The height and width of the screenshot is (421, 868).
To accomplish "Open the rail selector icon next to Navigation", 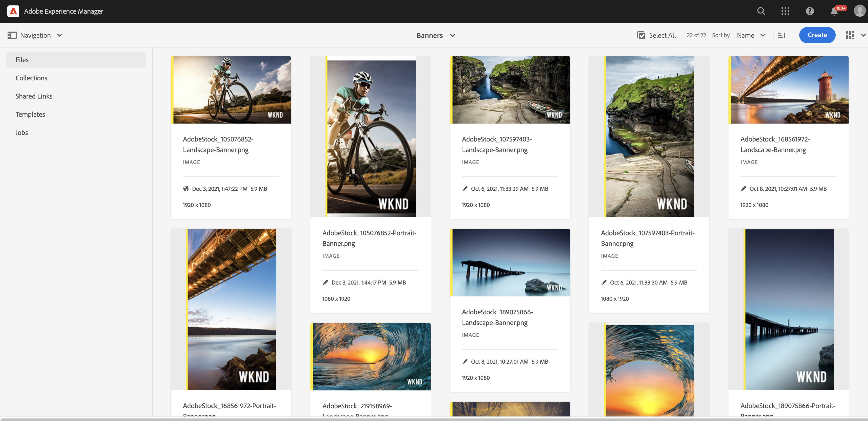I will (12, 35).
